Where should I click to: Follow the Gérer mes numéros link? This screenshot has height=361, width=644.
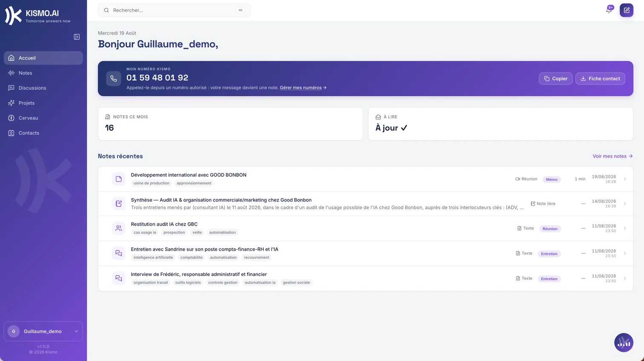pos(303,88)
